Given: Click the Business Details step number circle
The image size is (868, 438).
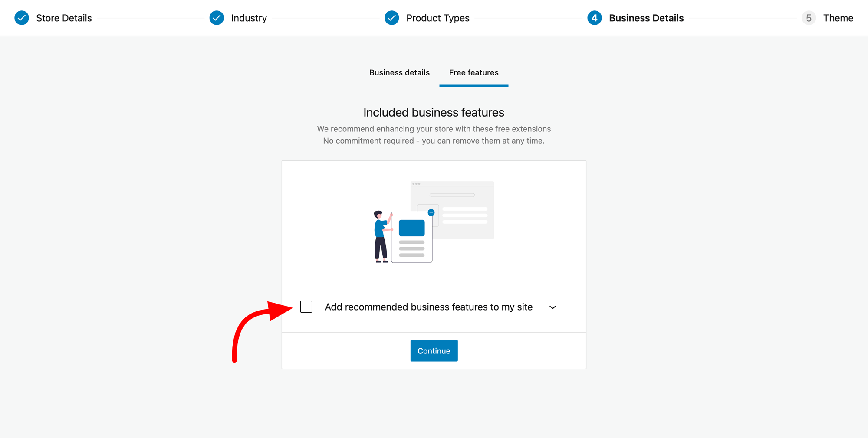Looking at the screenshot, I should (594, 18).
